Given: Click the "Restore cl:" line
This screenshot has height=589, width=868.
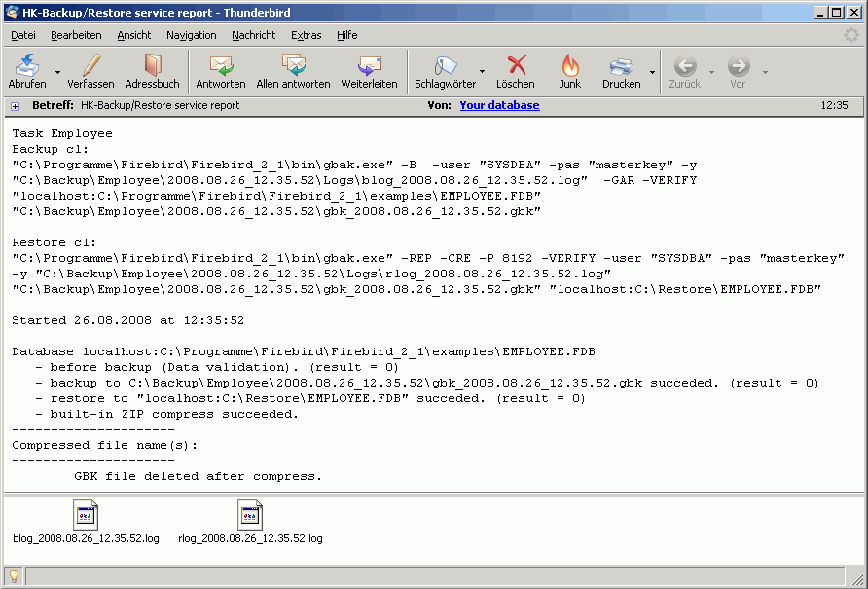Looking at the screenshot, I should [54, 242].
